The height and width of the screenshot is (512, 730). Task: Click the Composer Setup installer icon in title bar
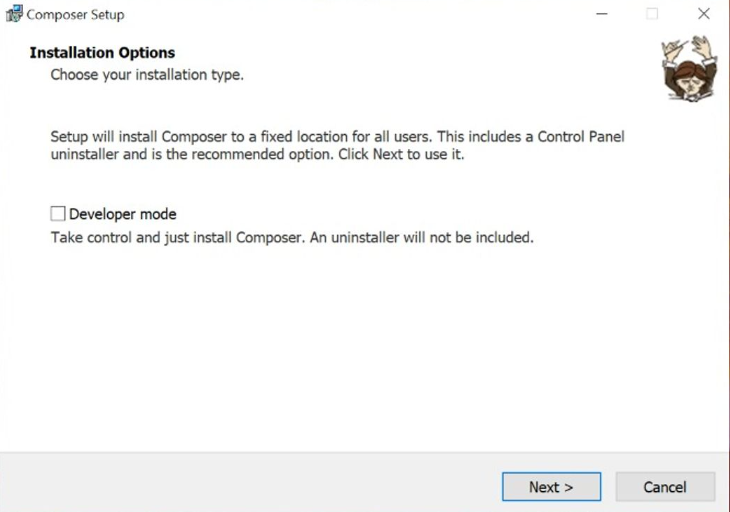tap(14, 14)
